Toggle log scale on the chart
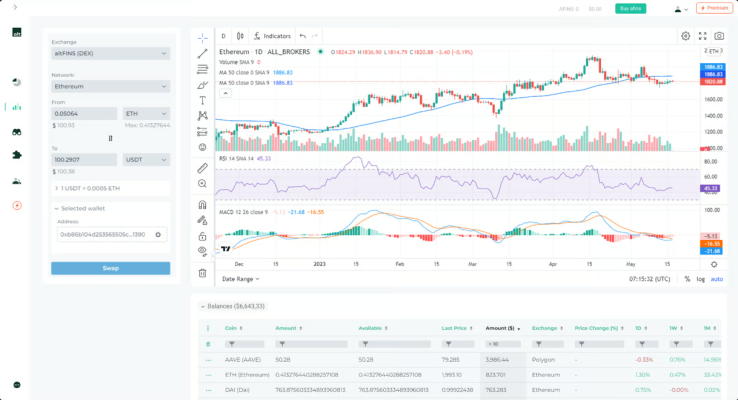 point(701,279)
